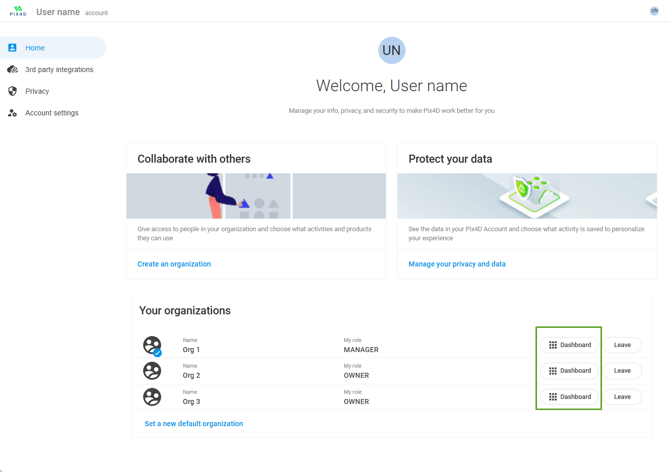Open Dashboard for Org 2
The width and height of the screenshot is (670, 472).
pos(570,371)
